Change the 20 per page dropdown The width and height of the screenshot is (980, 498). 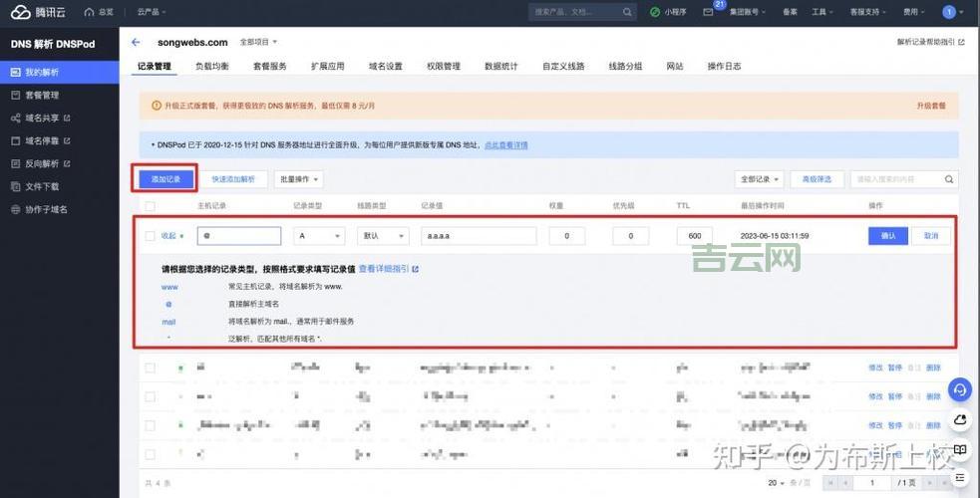[777, 483]
